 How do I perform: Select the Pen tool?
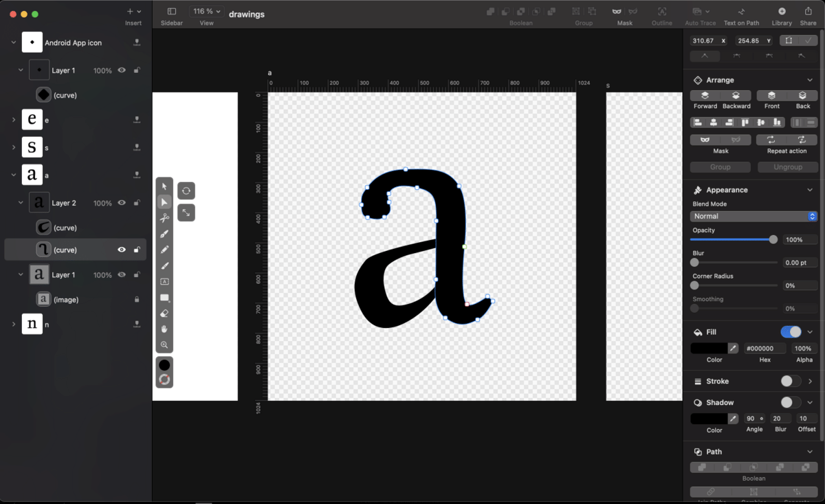164,234
